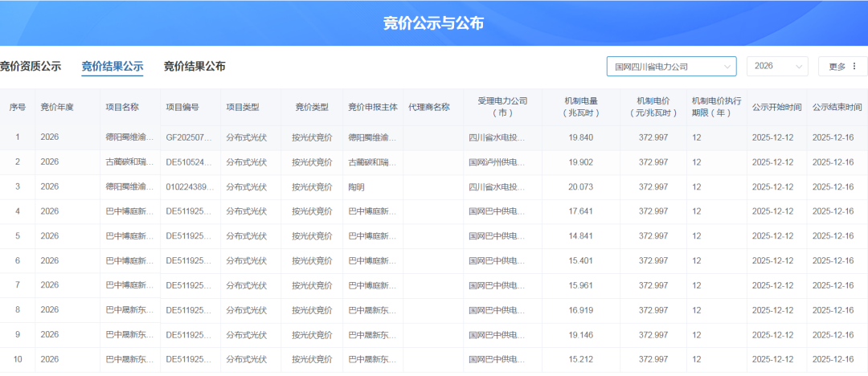Screen dimensions: 868x376
Task: Click mechanism electricity value 19.840
Action: click(581, 137)
